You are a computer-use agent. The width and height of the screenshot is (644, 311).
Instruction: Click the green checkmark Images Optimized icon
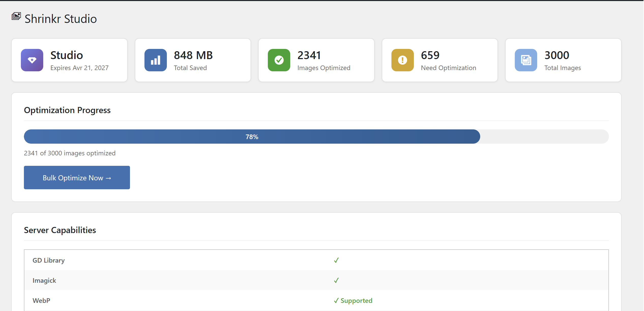coord(279,60)
